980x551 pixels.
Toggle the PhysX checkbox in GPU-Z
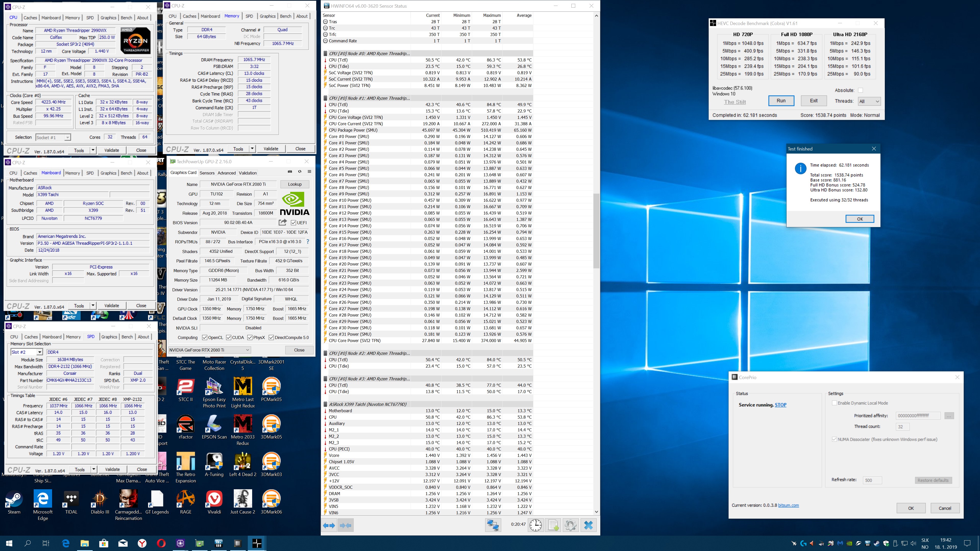click(250, 337)
